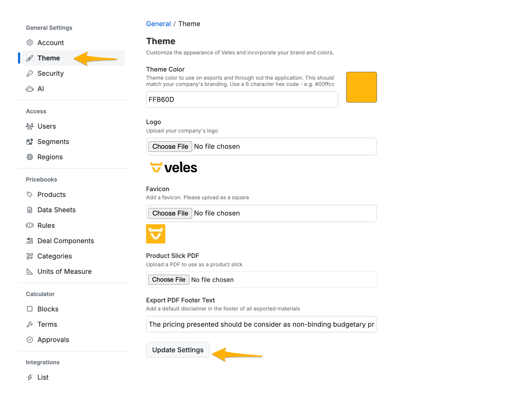Click the Account gear icon
The width and height of the screenshot is (532, 413).
coord(30,43)
